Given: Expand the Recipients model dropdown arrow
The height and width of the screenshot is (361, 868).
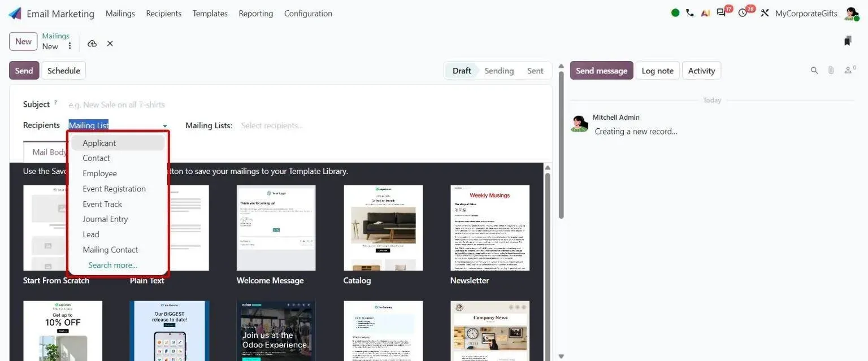Looking at the screenshot, I should pyautogui.click(x=165, y=126).
